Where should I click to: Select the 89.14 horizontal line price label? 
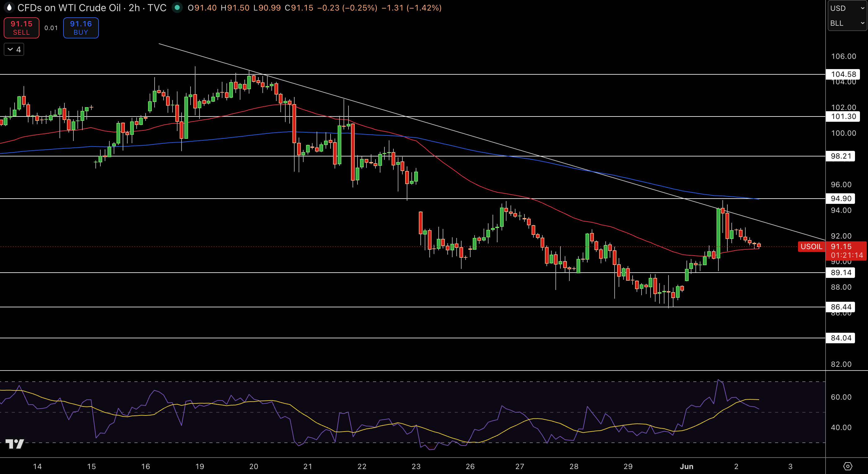(840, 273)
